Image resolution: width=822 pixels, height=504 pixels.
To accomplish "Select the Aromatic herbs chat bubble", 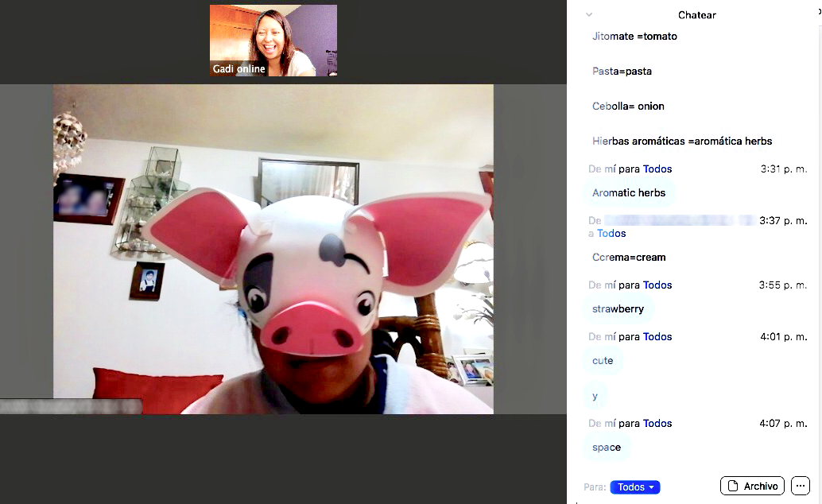I will [629, 192].
